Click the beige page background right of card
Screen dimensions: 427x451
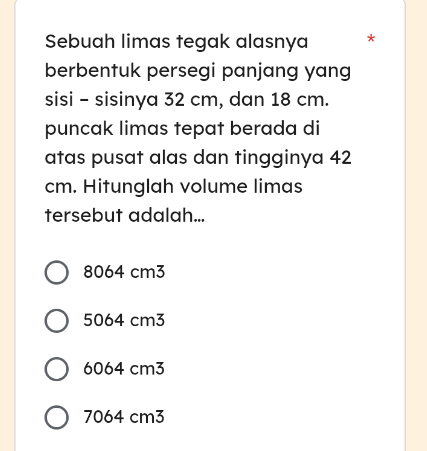pos(417,225)
